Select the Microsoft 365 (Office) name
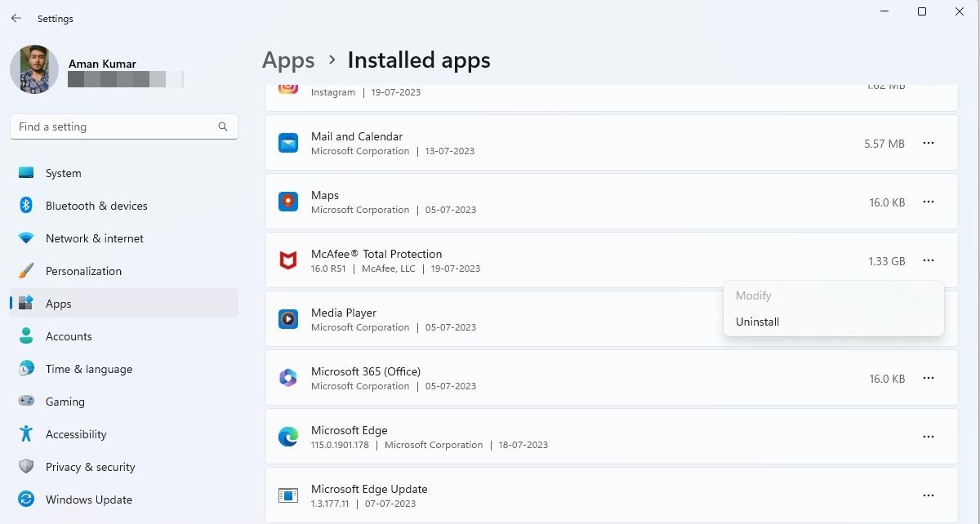The image size is (980, 524). click(366, 371)
